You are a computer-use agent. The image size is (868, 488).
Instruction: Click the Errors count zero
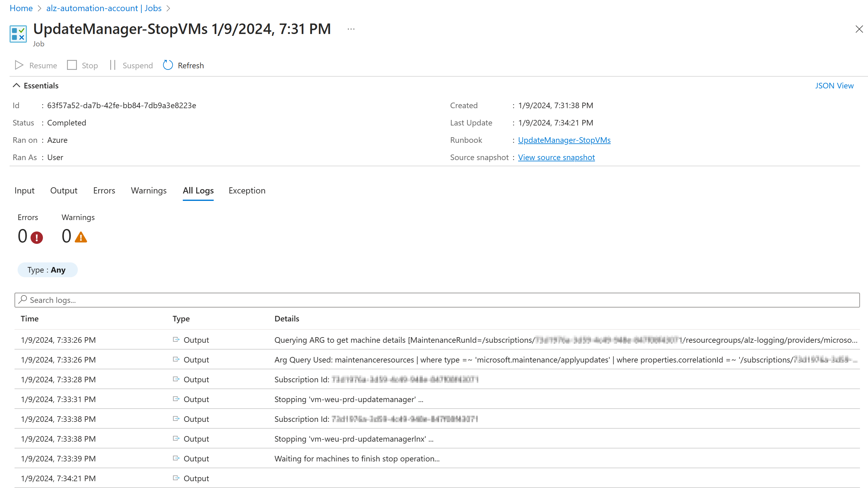pos(23,236)
